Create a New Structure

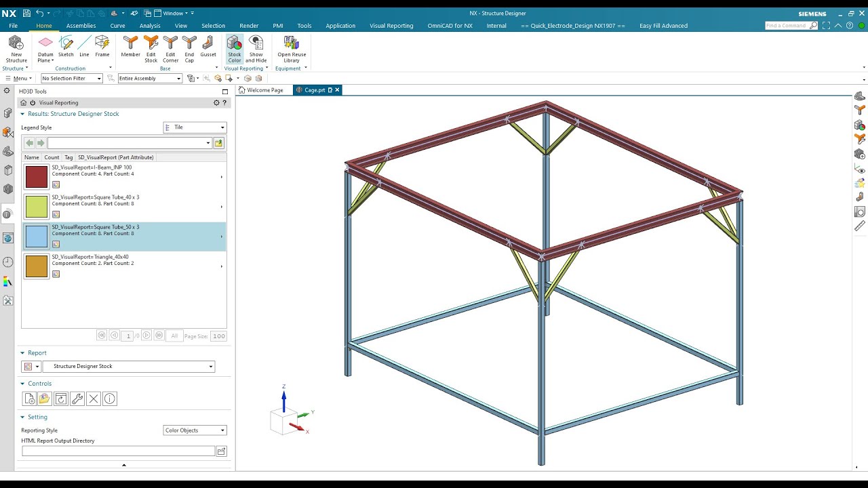[16, 49]
